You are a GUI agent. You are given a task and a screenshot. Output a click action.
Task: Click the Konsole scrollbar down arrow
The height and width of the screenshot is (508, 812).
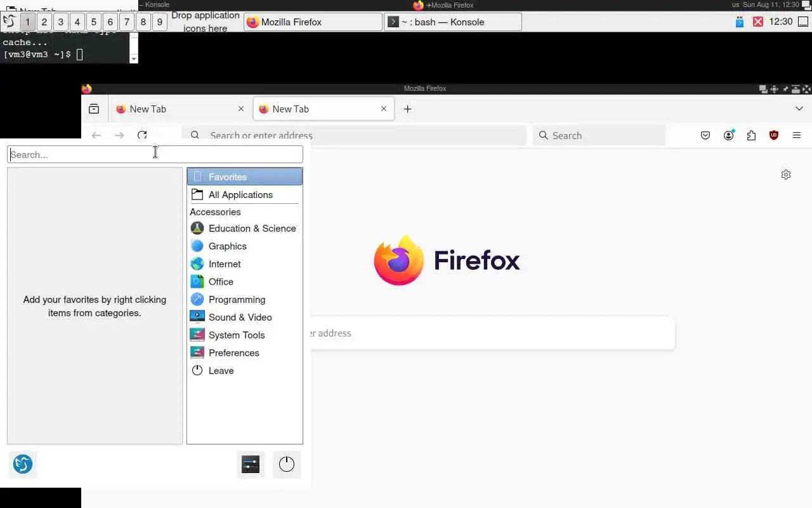(x=133, y=59)
